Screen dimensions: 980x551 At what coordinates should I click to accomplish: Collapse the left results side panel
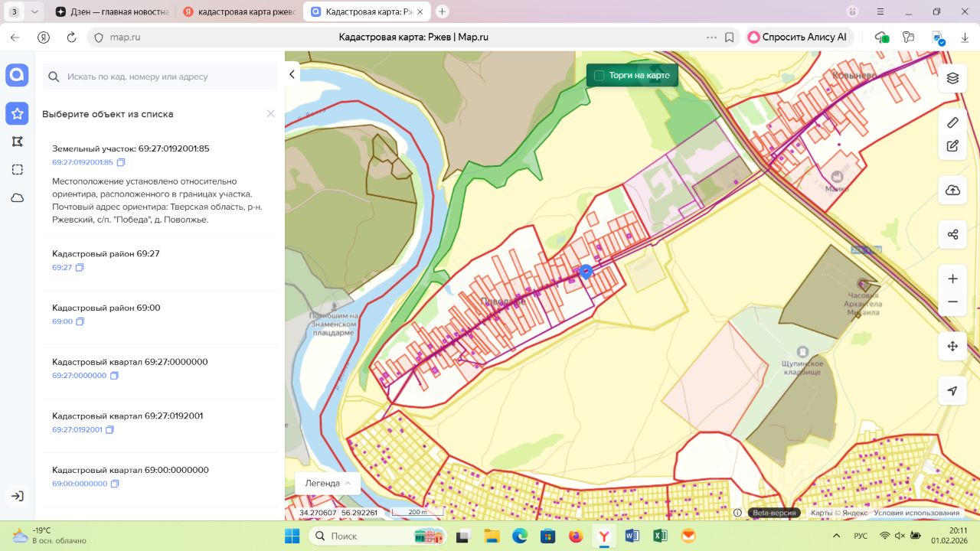pyautogui.click(x=292, y=74)
